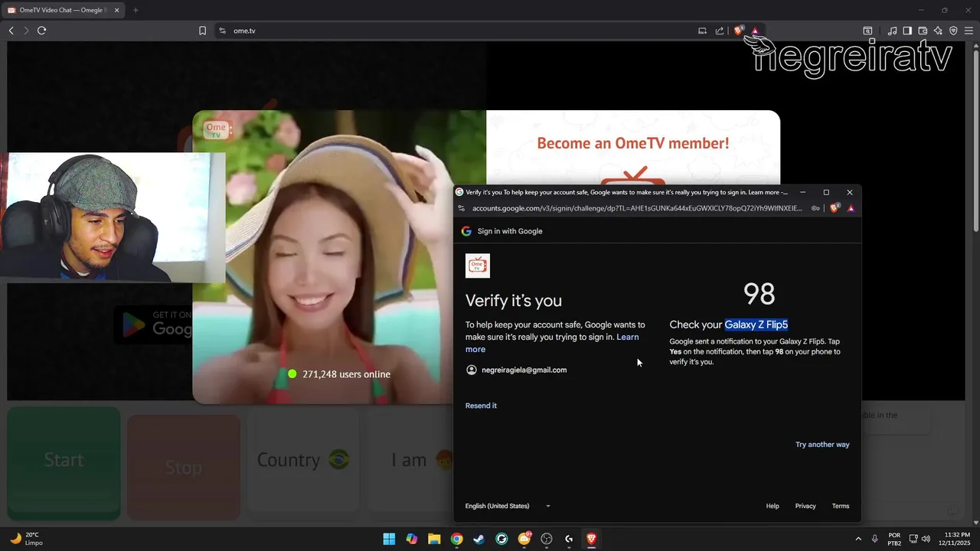Open the Privacy link in Google footer
The width and height of the screenshot is (980, 551).
pyautogui.click(x=805, y=506)
